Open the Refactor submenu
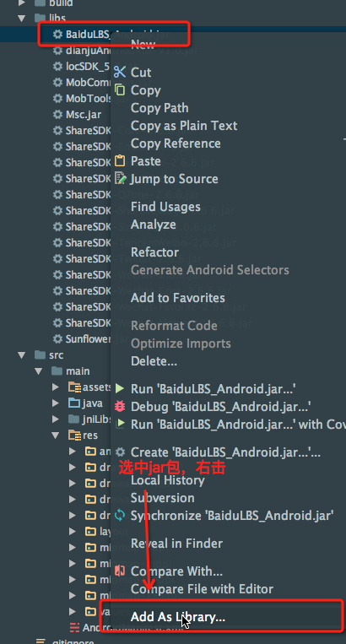 pyautogui.click(x=154, y=252)
